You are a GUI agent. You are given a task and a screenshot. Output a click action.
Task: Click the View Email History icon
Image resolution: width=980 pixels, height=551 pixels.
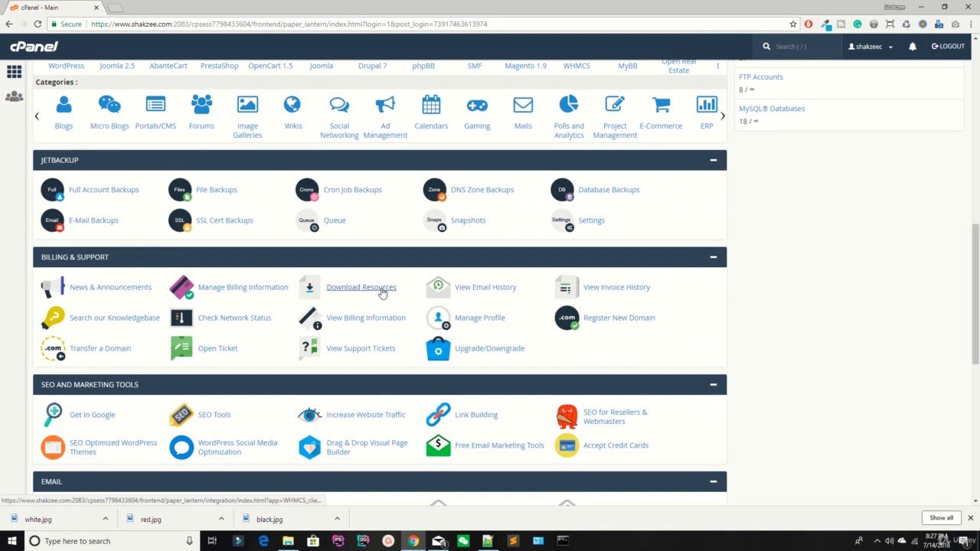pyautogui.click(x=438, y=287)
